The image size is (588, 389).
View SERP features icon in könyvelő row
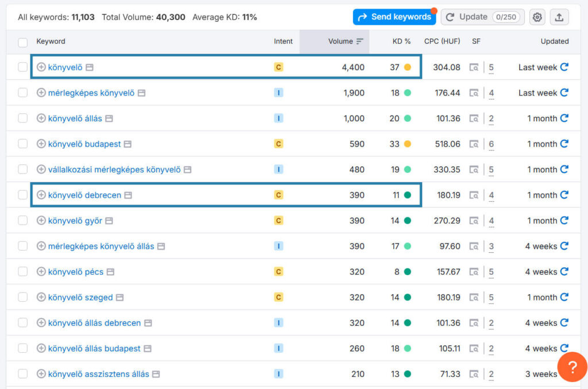click(x=474, y=68)
